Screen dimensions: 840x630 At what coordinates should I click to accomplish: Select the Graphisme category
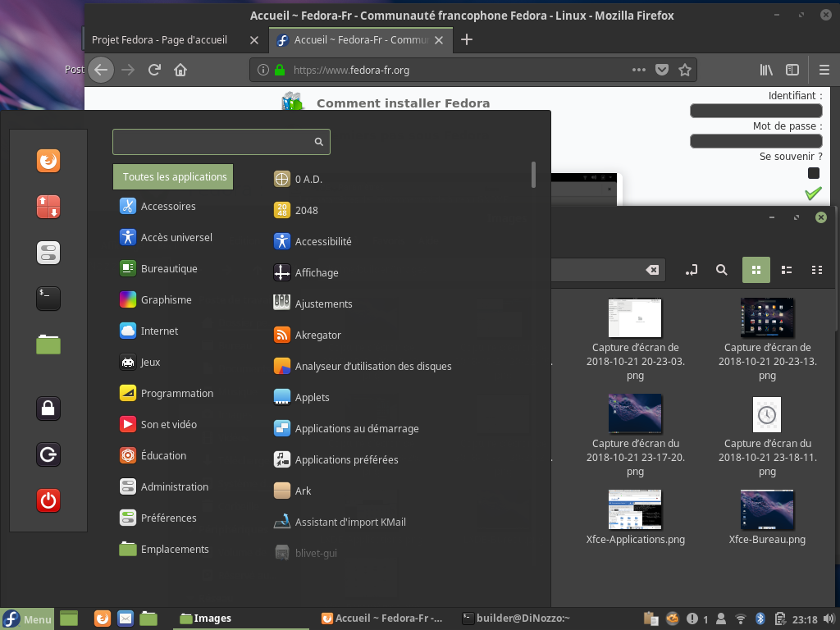155,299
